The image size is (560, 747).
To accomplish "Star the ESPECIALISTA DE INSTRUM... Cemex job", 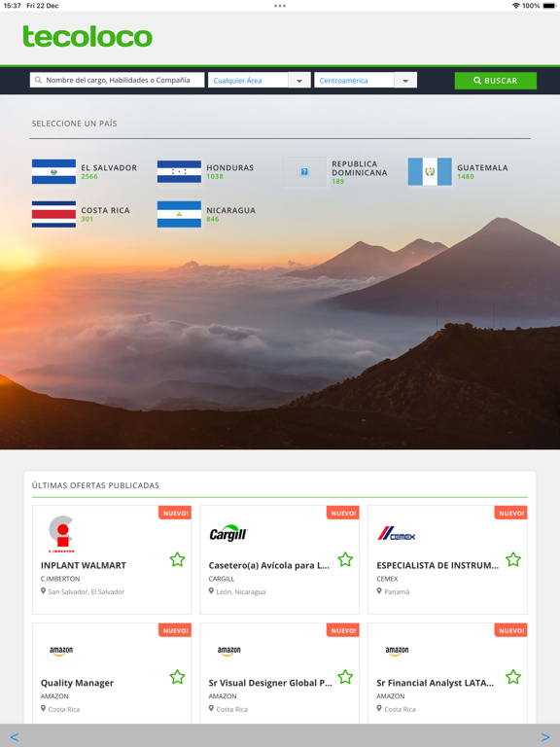I will (513, 559).
